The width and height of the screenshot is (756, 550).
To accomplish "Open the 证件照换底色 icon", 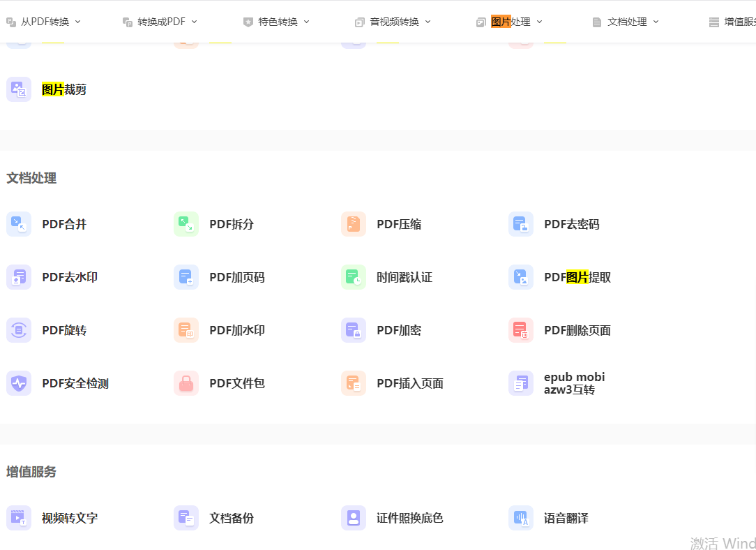I will (x=354, y=518).
